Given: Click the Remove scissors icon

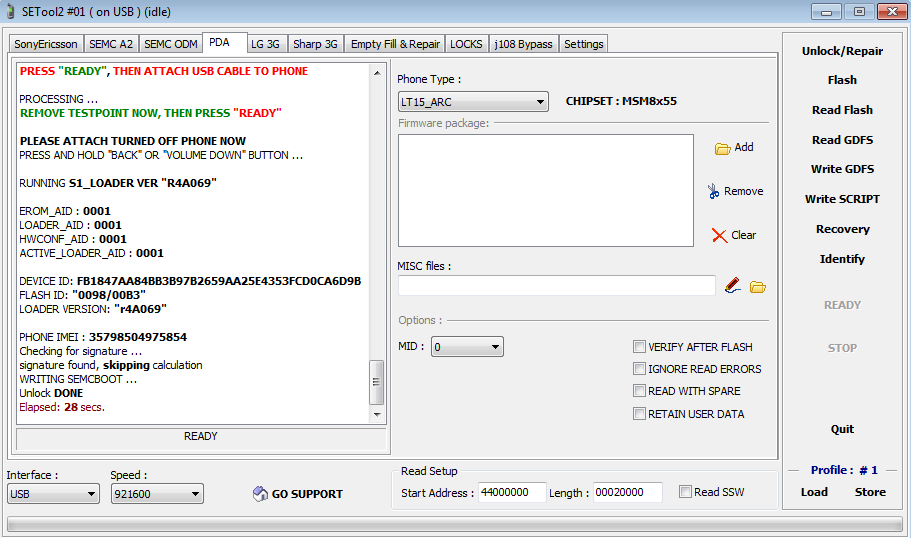Looking at the screenshot, I should 713,191.
